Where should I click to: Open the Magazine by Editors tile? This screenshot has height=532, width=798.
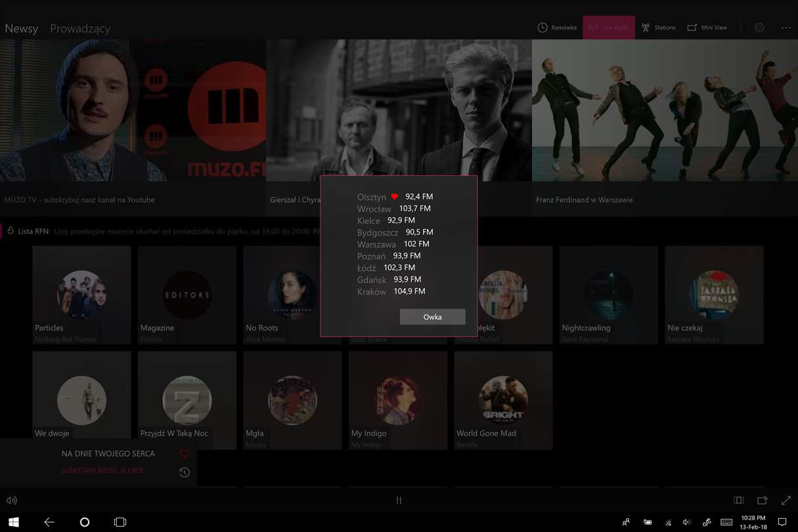coord(187,295)
